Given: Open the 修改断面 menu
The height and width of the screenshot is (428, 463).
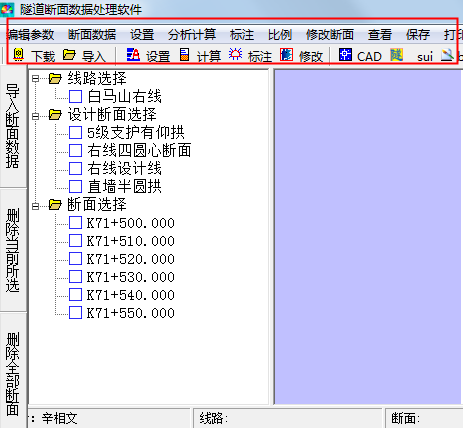Looking at the screenshot, I should (x=330, y=34).
